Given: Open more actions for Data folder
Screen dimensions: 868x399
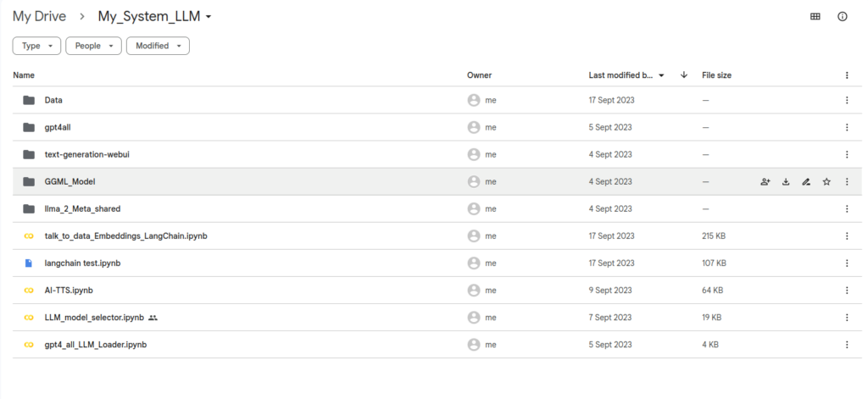Looking at the screenshot, I should pyautogui.click(x=847, y=100).
